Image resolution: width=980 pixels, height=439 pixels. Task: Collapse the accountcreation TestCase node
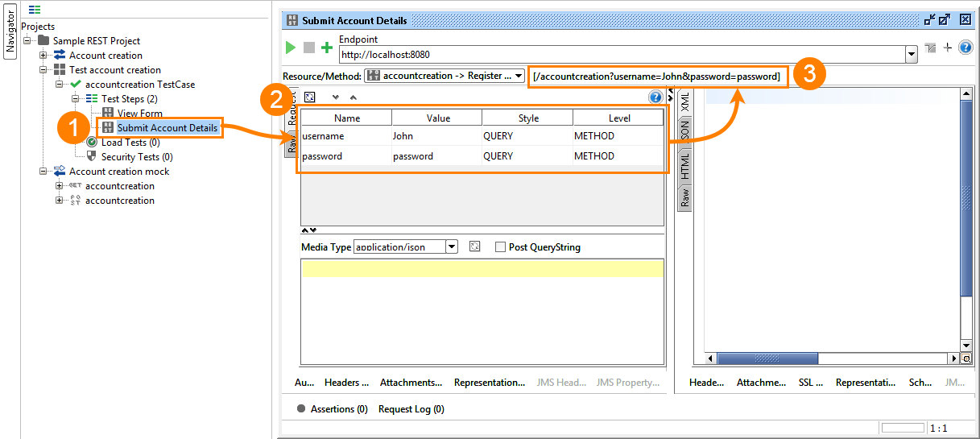(x=60, y=84)
